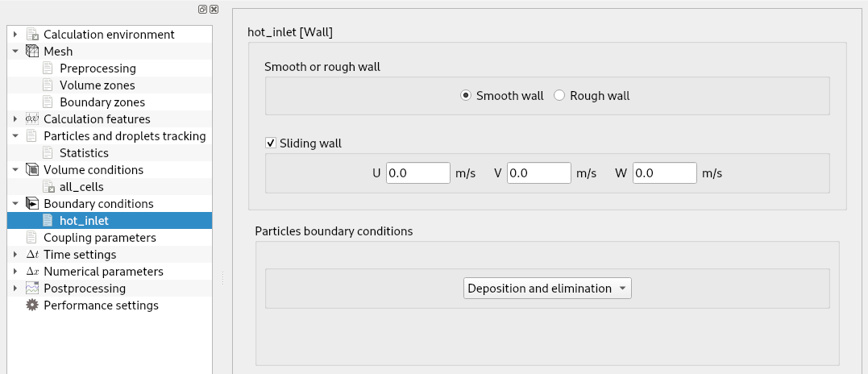
Task: Float the tree dock panel
Action: (204, 9)
